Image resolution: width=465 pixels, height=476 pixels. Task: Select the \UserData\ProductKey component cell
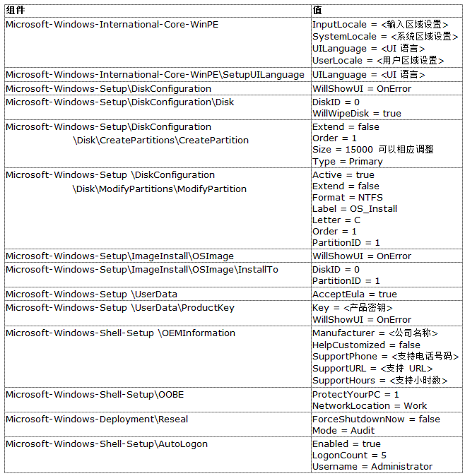point(158,314)
